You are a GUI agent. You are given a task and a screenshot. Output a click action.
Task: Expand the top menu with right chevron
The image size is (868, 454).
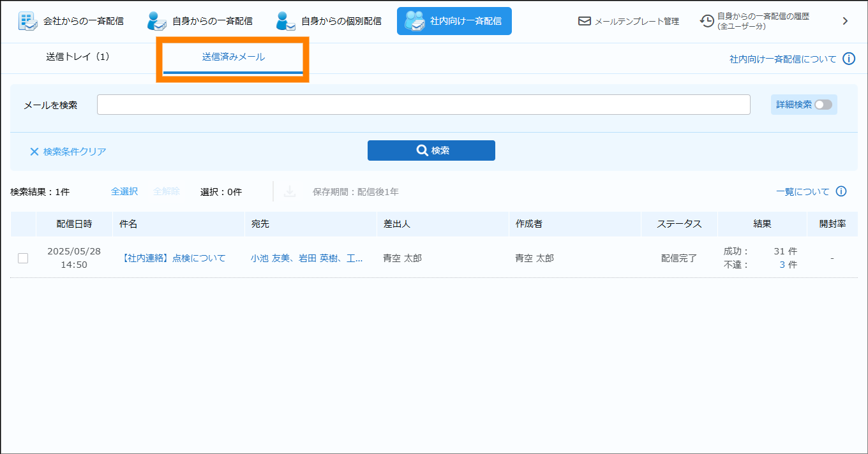tap(845, 21)
